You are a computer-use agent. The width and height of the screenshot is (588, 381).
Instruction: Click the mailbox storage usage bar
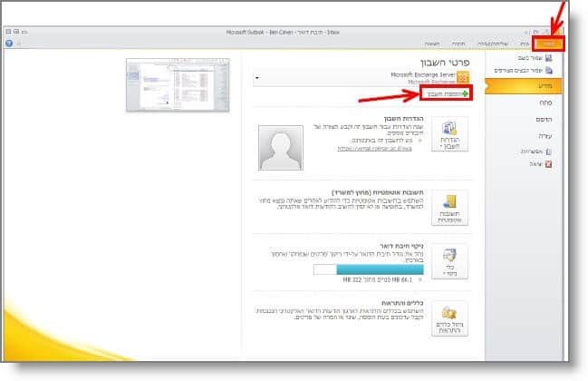click(369, 269)
